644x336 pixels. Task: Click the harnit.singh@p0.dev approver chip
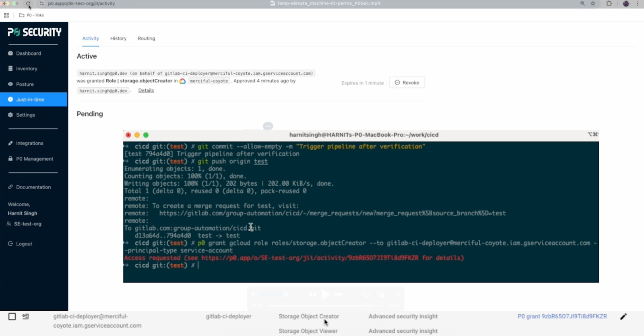coord(103,91)
